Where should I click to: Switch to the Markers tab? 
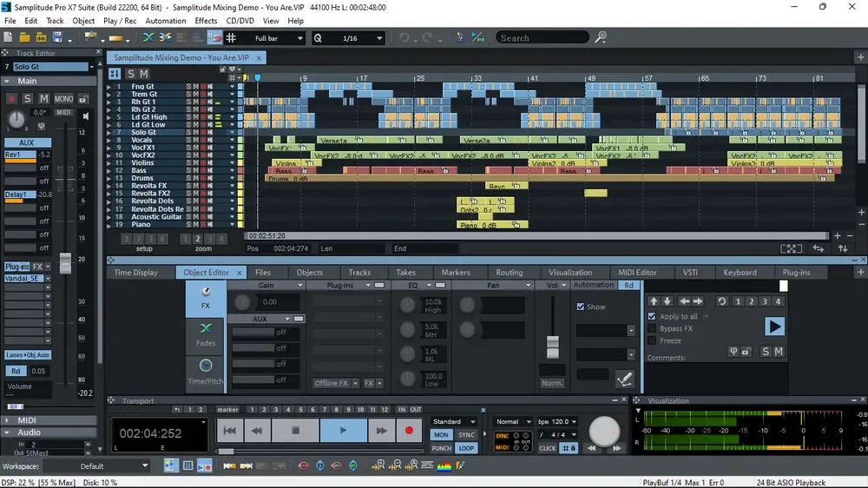coord(456,273)
